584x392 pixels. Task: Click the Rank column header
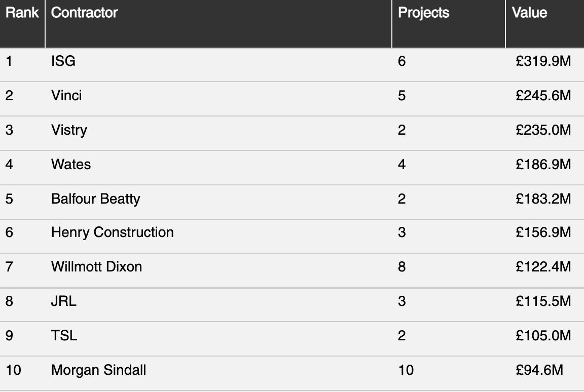click(22, 13)
